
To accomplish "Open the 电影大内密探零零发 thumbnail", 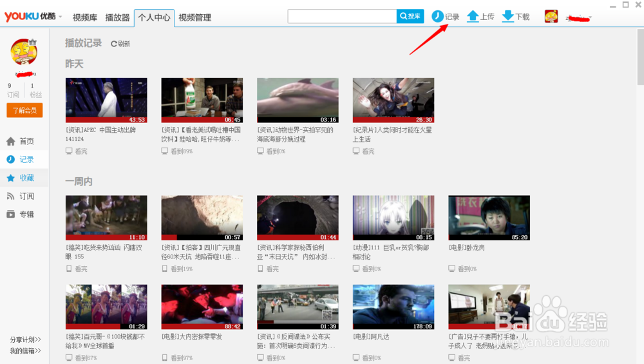I will [202, 307].
